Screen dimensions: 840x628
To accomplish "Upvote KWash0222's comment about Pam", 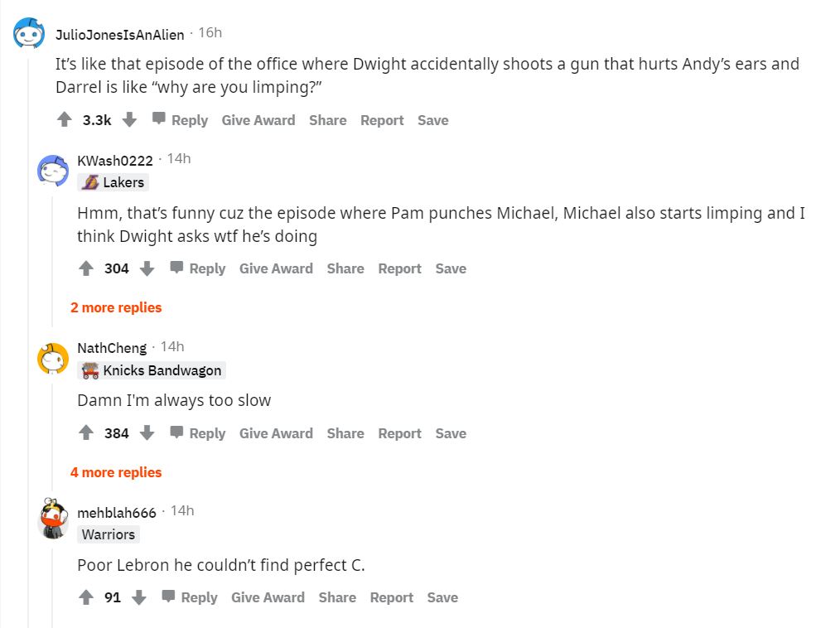I will [86, 268].
